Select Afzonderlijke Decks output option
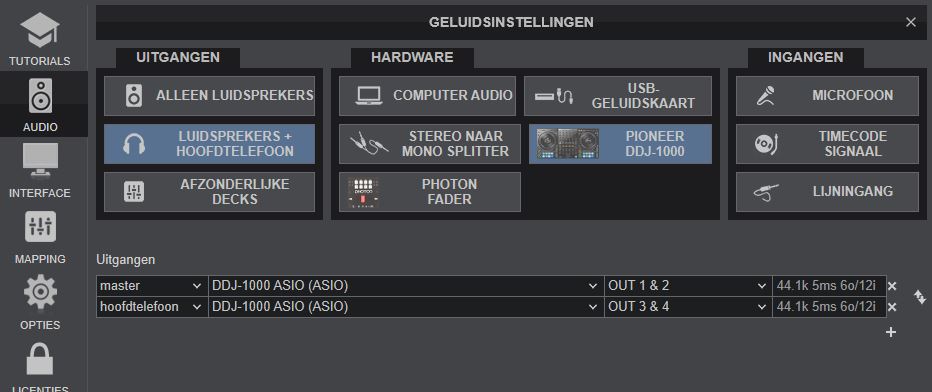The image size is (932, 392). pos(209,192)
